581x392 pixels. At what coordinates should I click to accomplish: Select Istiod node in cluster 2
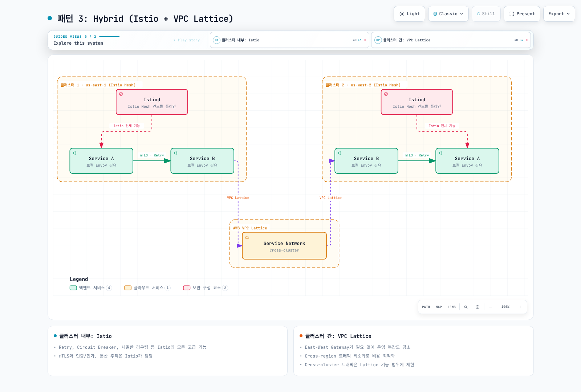pyautogui.click(x=417, y=102)
